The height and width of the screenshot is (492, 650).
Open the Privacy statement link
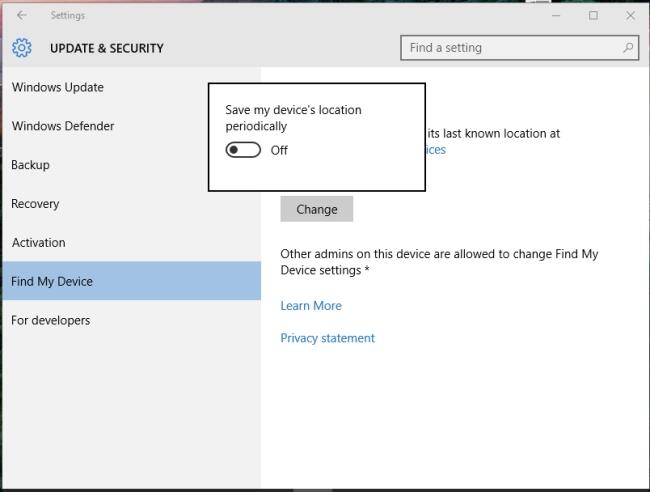(327, 338)
